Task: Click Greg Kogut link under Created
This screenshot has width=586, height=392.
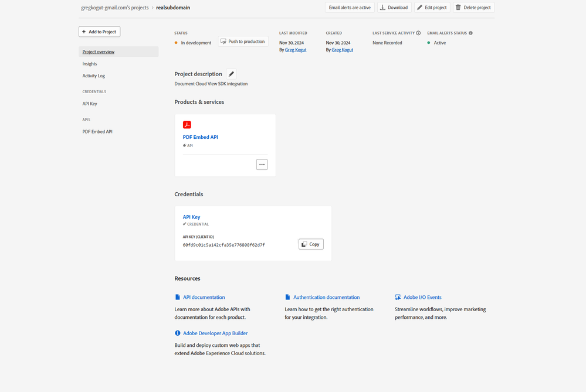Action: [x=343, y=50]
